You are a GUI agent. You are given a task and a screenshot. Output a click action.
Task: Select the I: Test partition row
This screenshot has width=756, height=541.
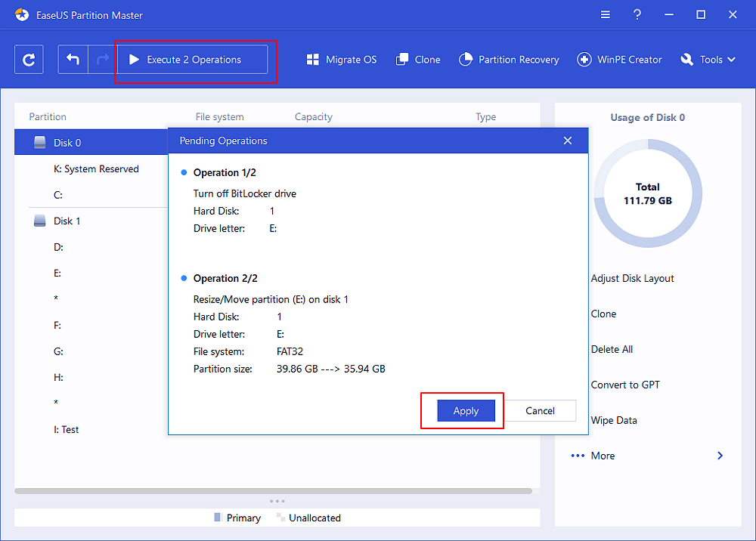point(66,430)
